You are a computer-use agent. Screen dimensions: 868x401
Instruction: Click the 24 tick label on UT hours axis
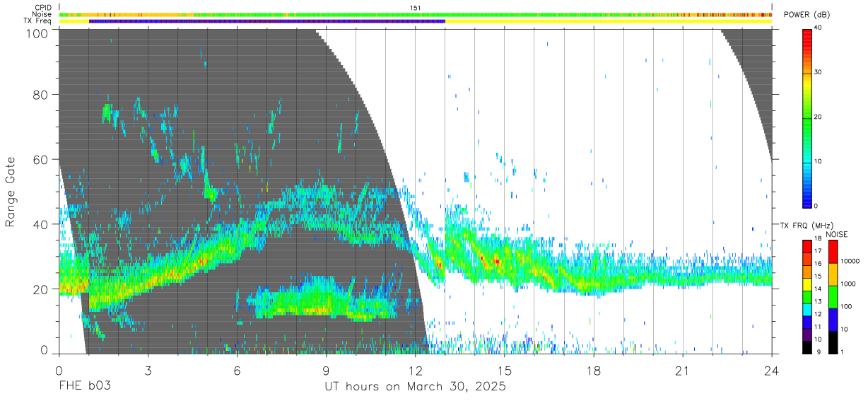coord(772,371)
